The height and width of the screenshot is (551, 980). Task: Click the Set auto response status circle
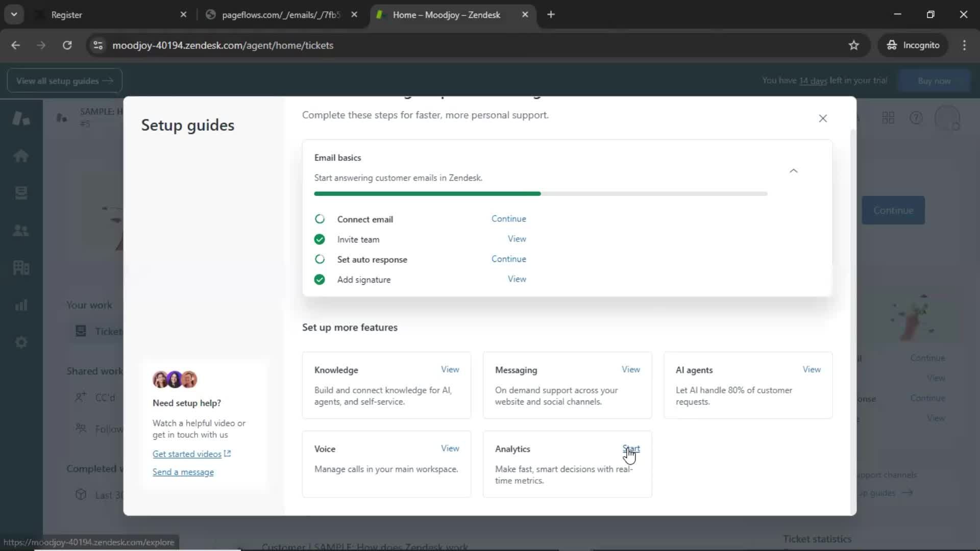tap(320, 259)
